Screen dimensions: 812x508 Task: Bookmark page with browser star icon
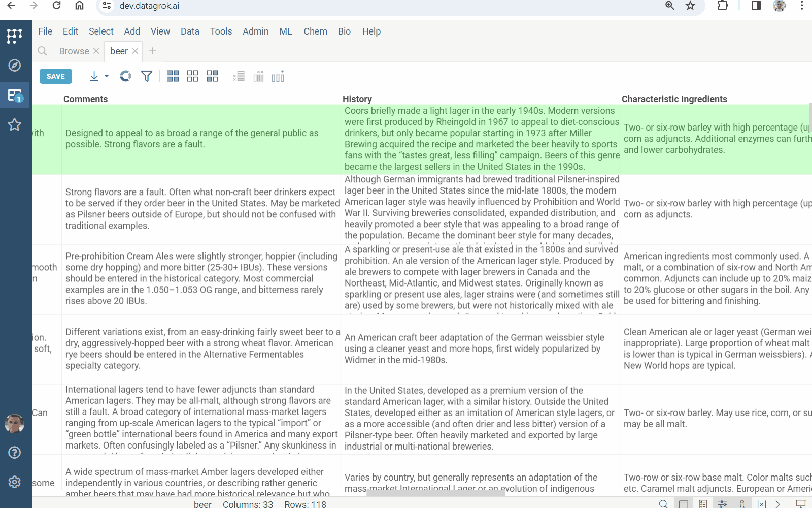tap(690, 6)
